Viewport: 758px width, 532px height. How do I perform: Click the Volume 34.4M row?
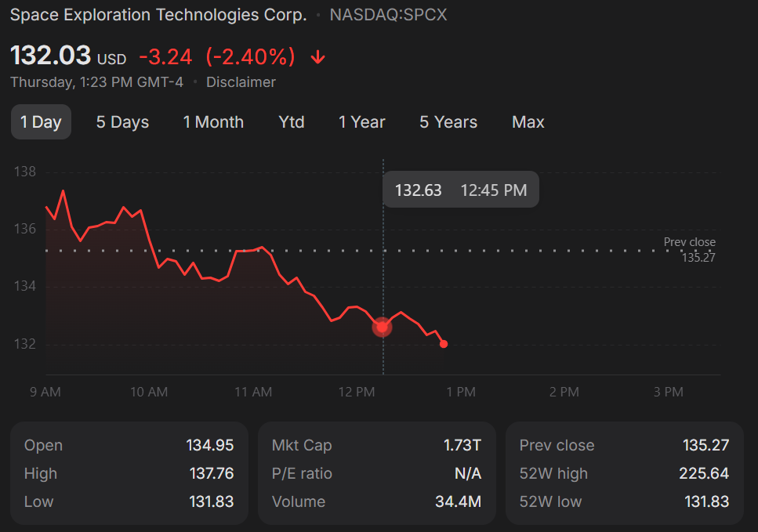click(376, 501)
